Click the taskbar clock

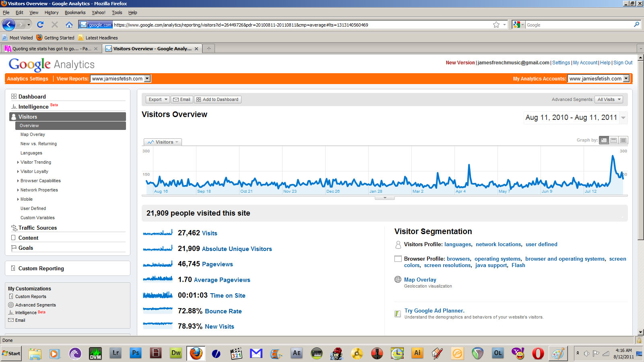point(623,354)
